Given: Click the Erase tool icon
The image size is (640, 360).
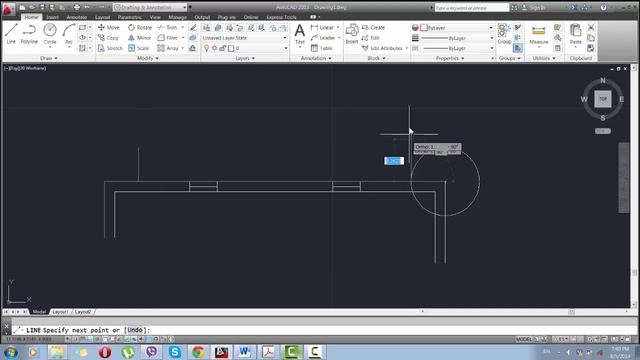Looking at the screenshot, I should coord(193,27).
